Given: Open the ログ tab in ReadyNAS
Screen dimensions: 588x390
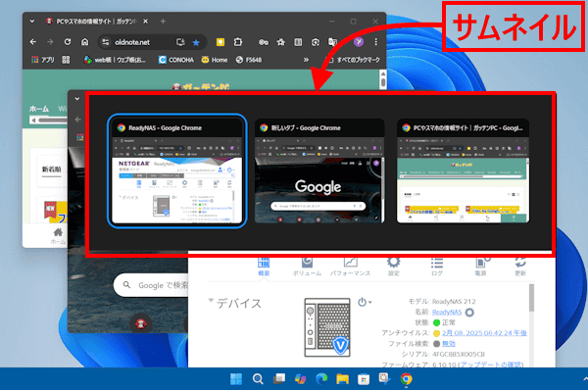Looking at the screenshot, I should [x=437, y=267].
